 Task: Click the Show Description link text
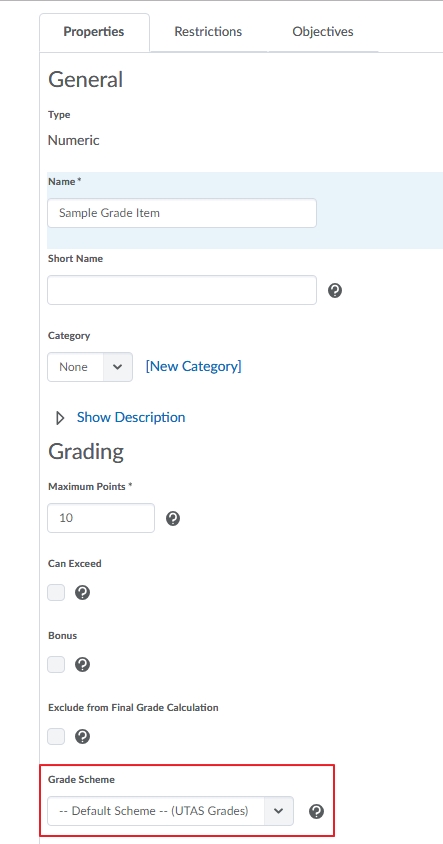pyautogui.click(x=131, y=417)
